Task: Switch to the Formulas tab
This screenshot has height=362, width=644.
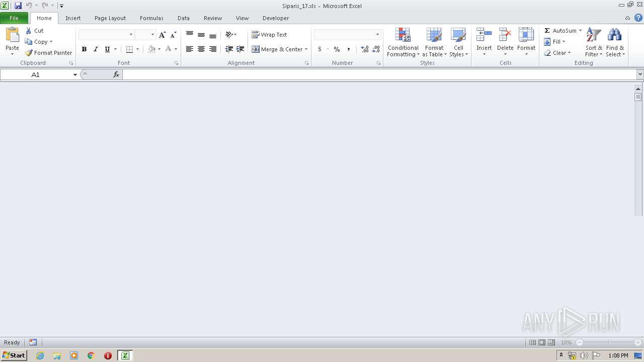Action: click(x=151, y=18)
